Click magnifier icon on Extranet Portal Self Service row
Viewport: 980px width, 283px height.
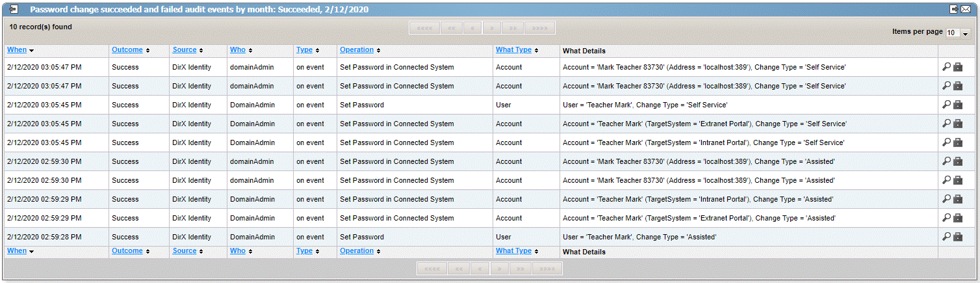pos(946,124)
